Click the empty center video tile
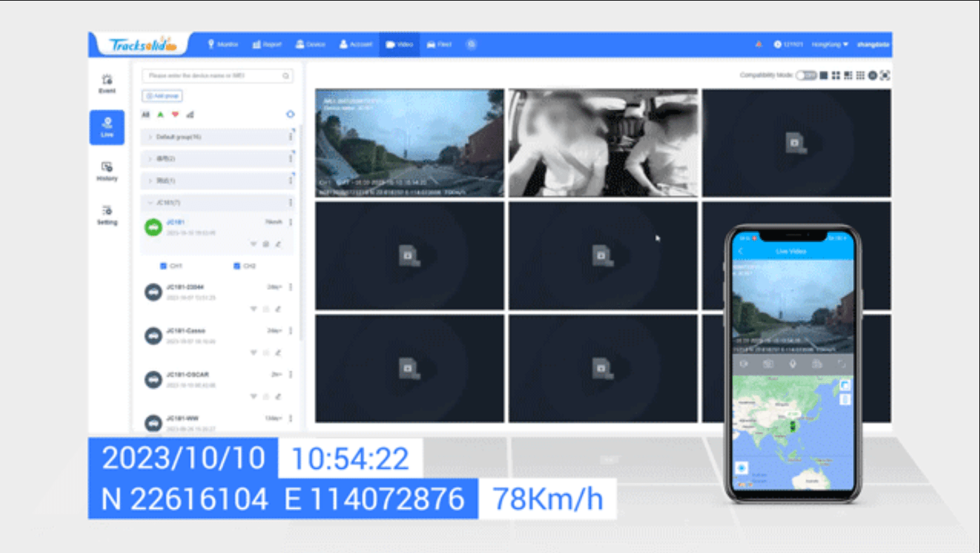 (603, 255)
